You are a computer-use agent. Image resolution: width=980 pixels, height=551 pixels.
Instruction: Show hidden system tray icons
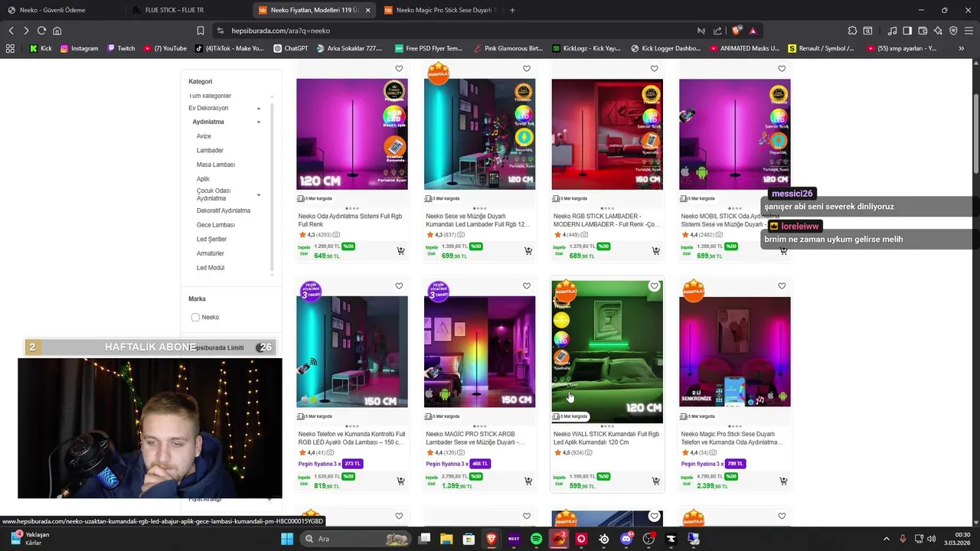point(887,539)
